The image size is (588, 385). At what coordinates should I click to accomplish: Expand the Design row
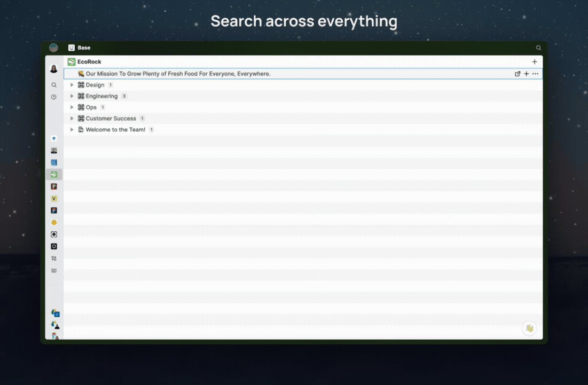pos(72,85)
